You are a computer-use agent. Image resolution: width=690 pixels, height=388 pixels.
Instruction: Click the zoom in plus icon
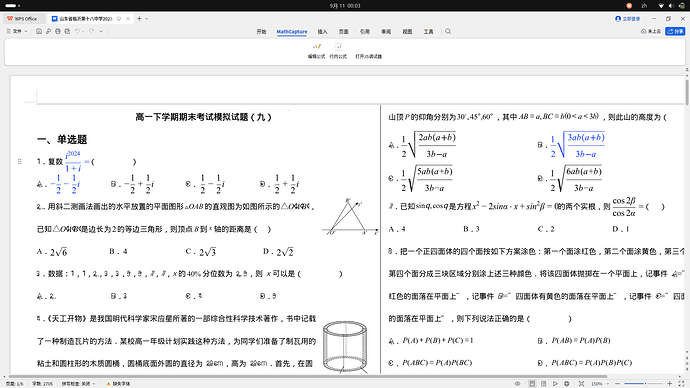pyautogui.click(x=669, y=384)
